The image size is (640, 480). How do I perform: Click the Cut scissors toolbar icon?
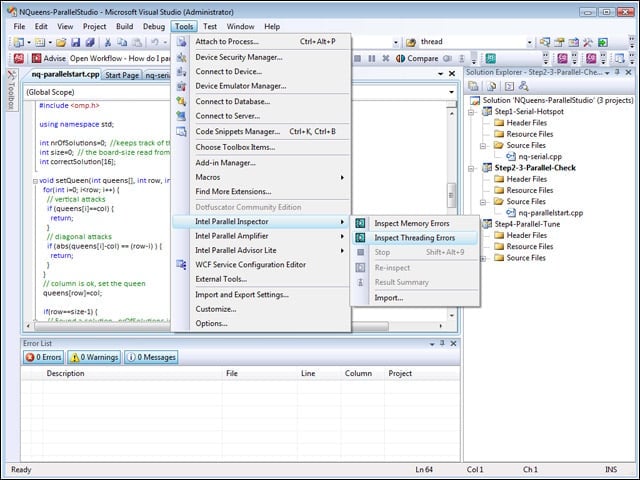pos(108,42)
